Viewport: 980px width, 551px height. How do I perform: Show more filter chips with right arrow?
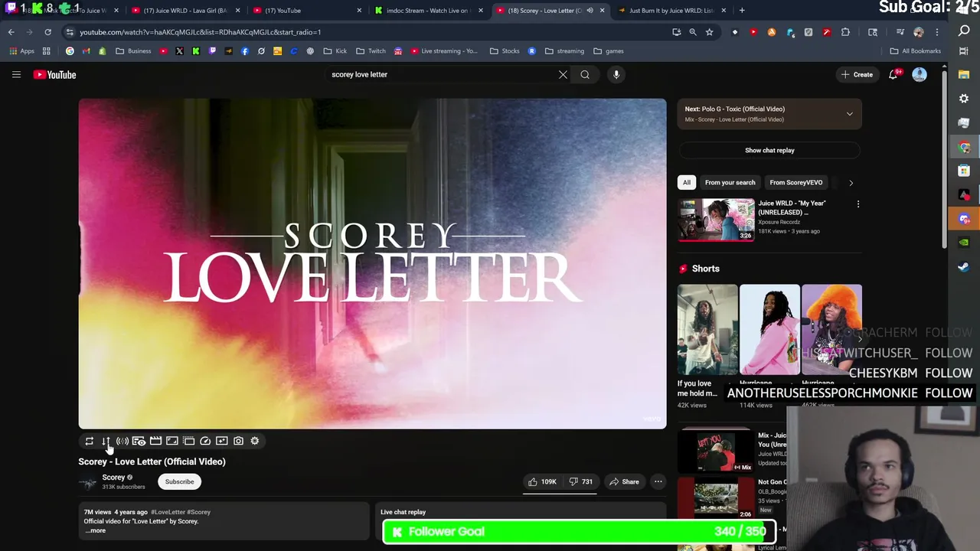coord(851,183)
